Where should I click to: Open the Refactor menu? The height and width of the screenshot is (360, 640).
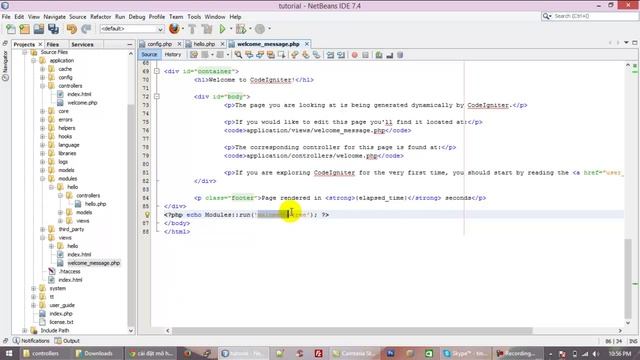[x=100, y=17]
